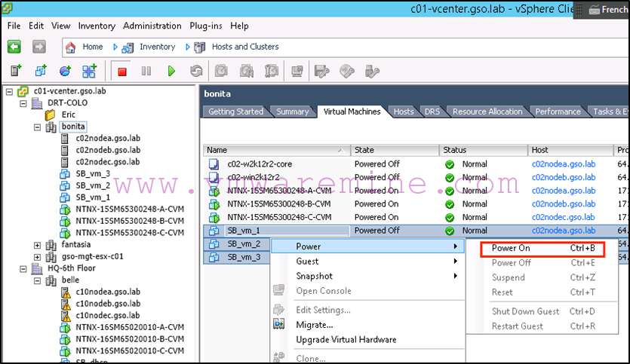Select Power On from the submenu
630x364 pixels.
[x=542, y=249]
